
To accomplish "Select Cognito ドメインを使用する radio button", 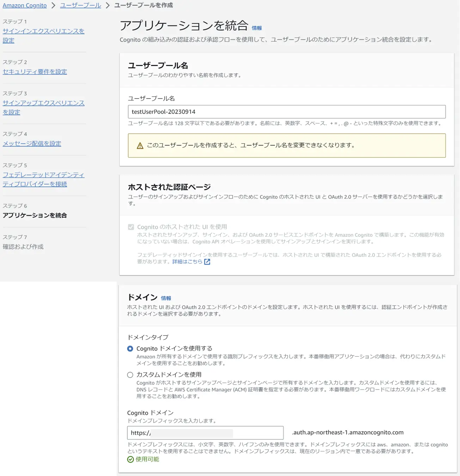I will (x=130, y=349).
